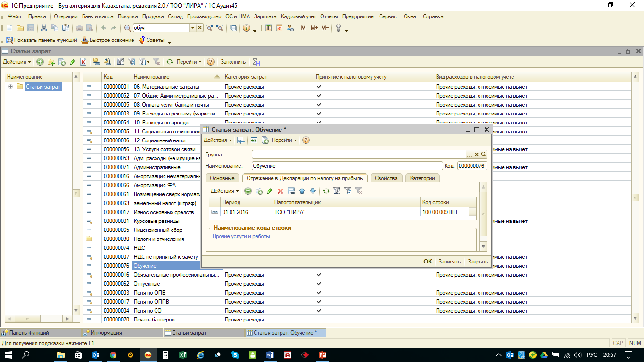Open Chrome from the Windows taskbar
Viewport: 644px width, 362px height.
(113, 354)
